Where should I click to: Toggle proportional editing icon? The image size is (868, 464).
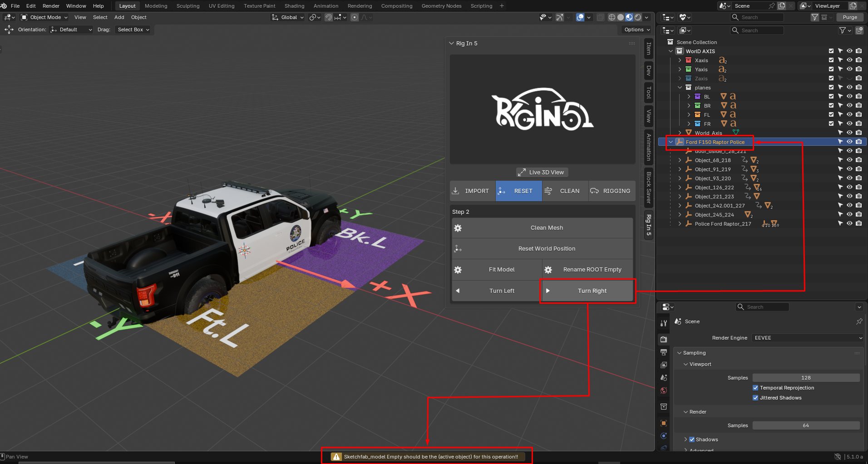click(x=355, y=17)
